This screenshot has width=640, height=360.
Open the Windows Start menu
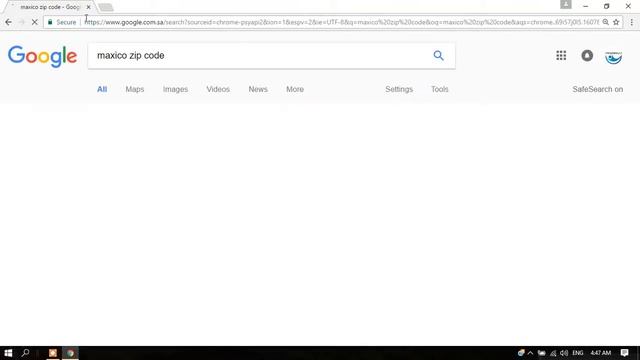tap(8, 353)
